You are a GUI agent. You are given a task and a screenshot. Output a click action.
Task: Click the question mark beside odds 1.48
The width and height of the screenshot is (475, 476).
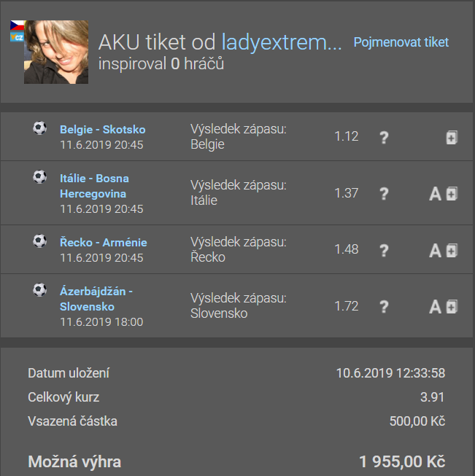point(384,251)
